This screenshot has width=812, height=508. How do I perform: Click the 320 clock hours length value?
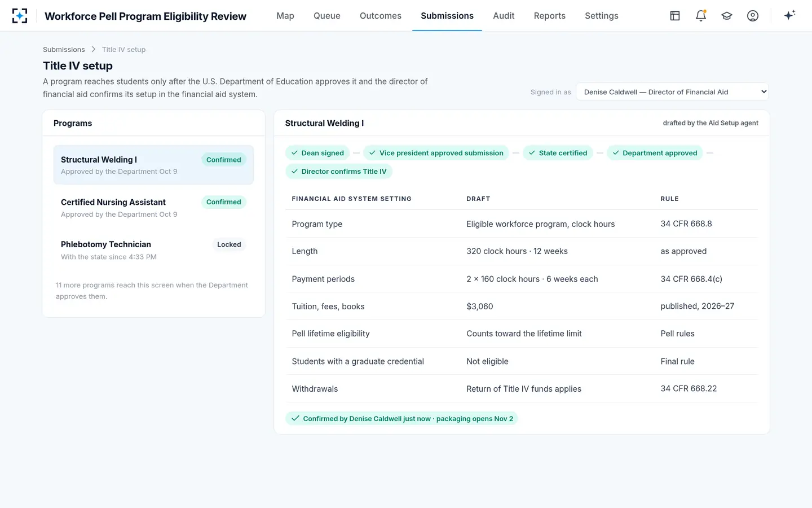coord(517,251)
